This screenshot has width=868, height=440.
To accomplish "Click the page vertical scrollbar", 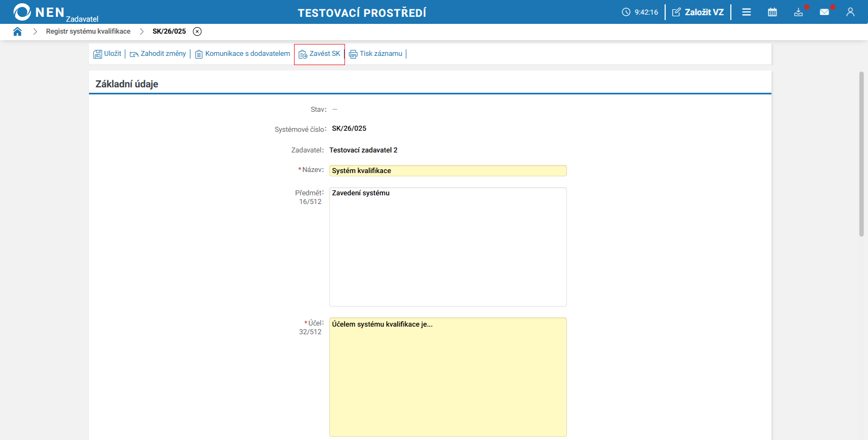I will (x=861, y=154).
